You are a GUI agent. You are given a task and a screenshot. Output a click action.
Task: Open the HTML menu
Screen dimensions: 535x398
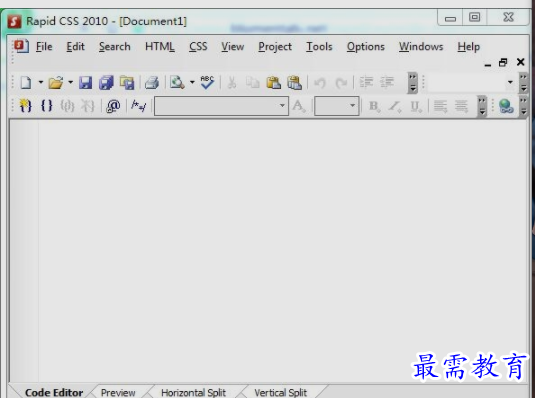160,46
